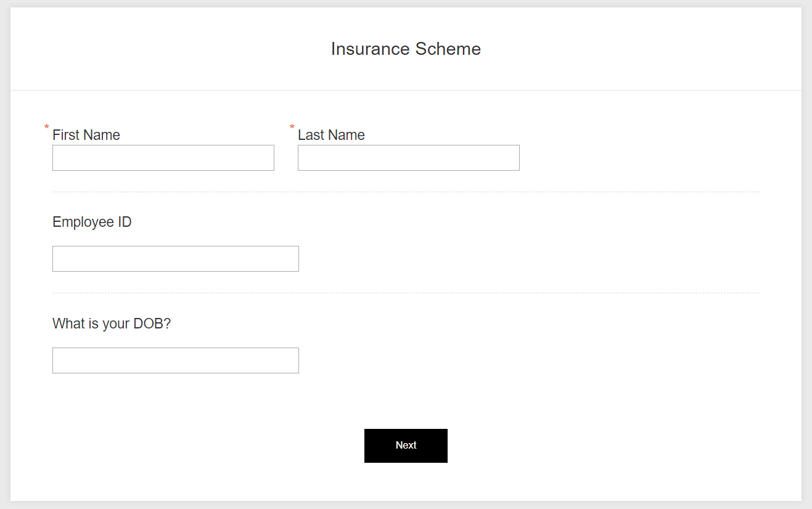
Task: Select the Employee ID text box
Action: (x=175, y=259)
